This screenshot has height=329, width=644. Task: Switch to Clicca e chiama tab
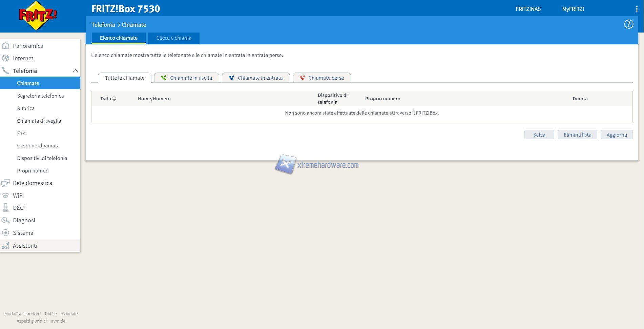[174, 38]
